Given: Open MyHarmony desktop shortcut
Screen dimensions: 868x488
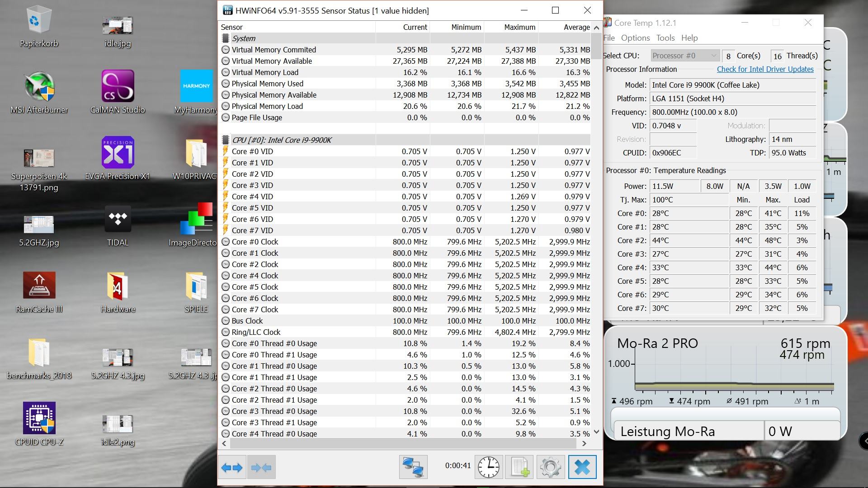Looking at the screenshot, I should (x=196, y=93).
